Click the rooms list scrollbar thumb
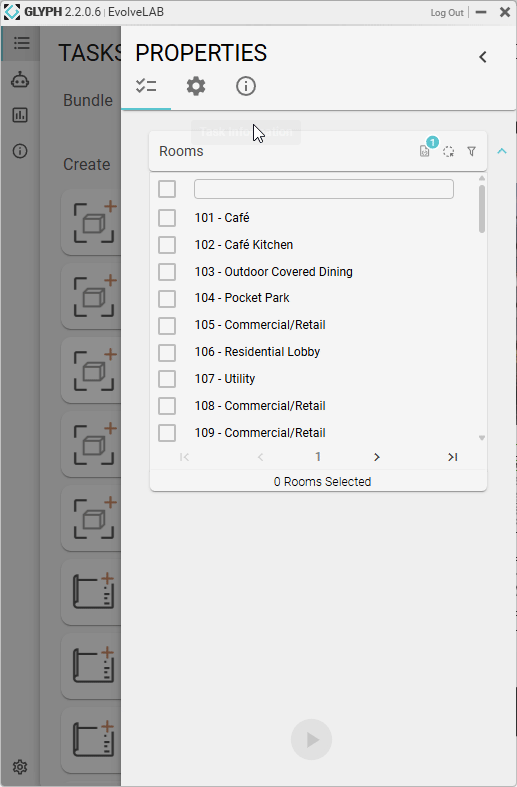This screenshot has height=787, width=517. (x=482, y=209)
